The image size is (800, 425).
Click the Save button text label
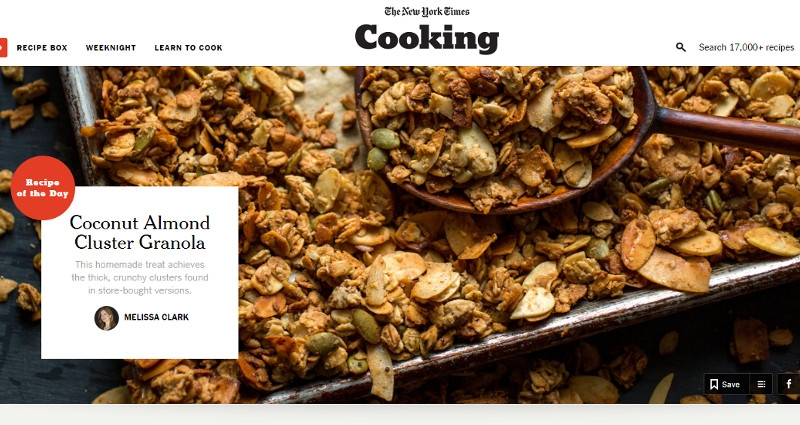[731, 385]
